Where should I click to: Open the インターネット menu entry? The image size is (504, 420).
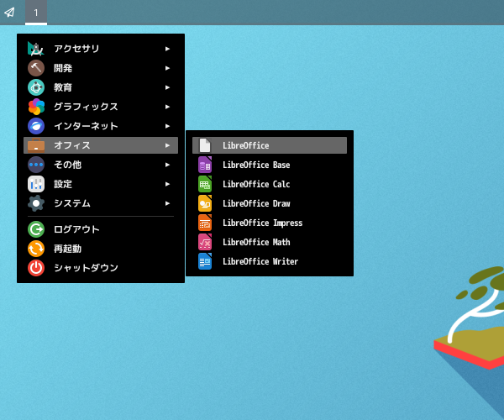(101, 126)
